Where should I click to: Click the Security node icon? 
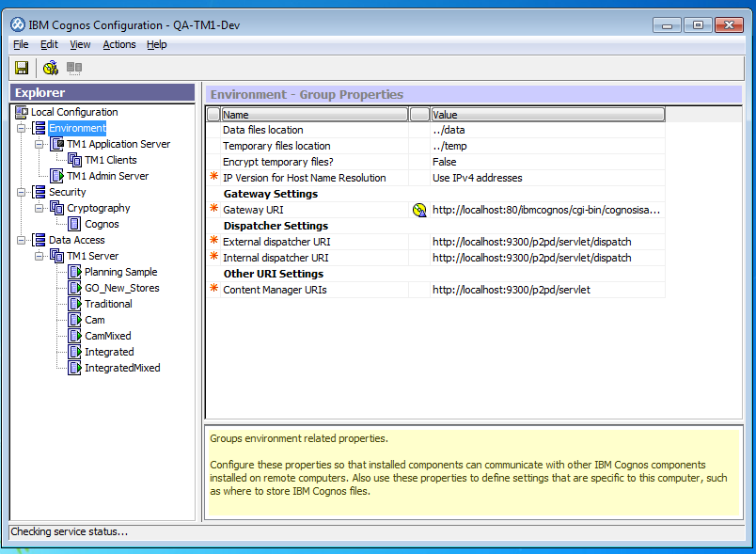point(39,192)
